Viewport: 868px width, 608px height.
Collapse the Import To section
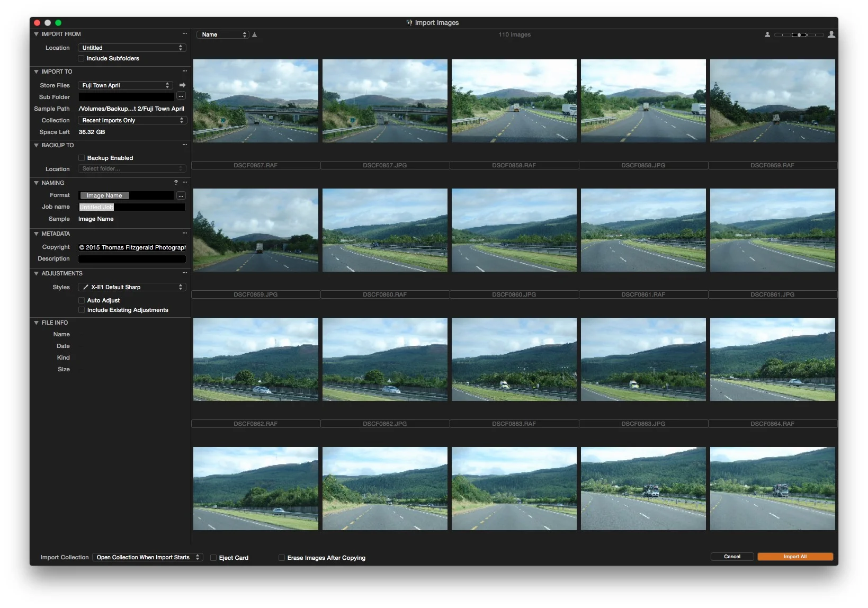tap(36, 71)
